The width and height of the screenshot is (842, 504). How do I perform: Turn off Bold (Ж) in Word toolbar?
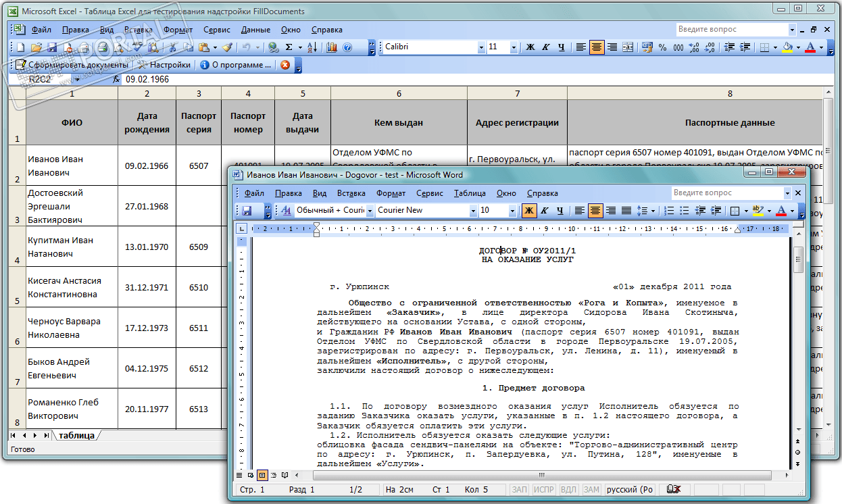pyautogui.click(x=529, y=211)
